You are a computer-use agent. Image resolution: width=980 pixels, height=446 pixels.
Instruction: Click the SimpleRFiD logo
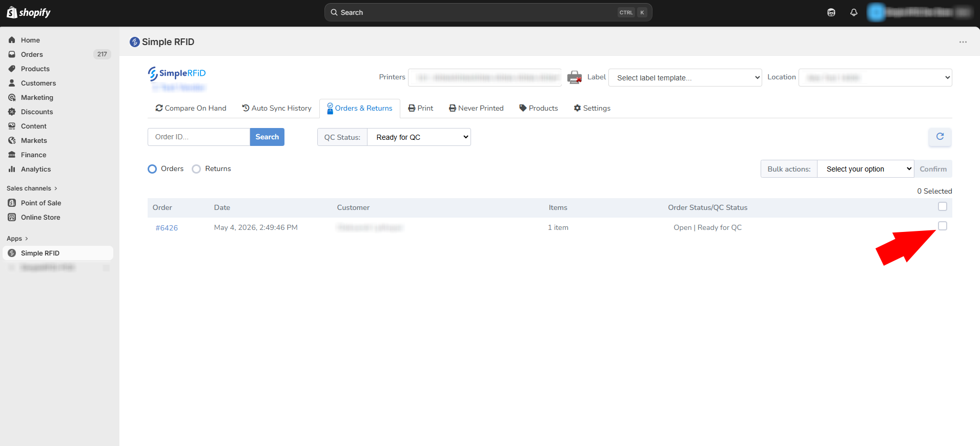click(x=177, y=74)
